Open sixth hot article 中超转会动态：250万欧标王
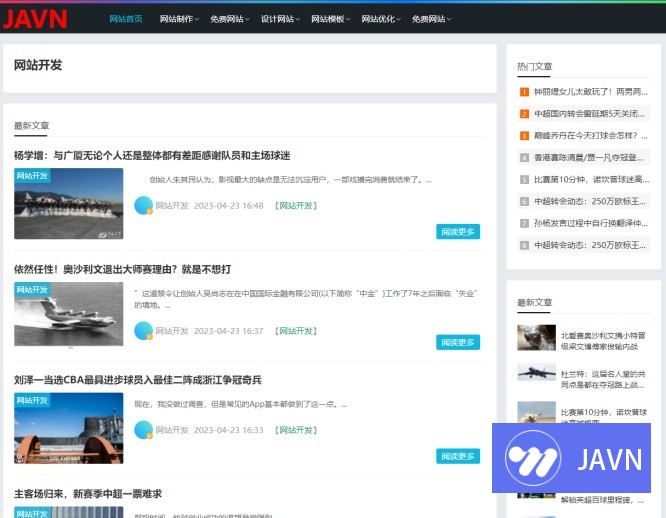The image size is (666, 518). [x=590, y=201]
